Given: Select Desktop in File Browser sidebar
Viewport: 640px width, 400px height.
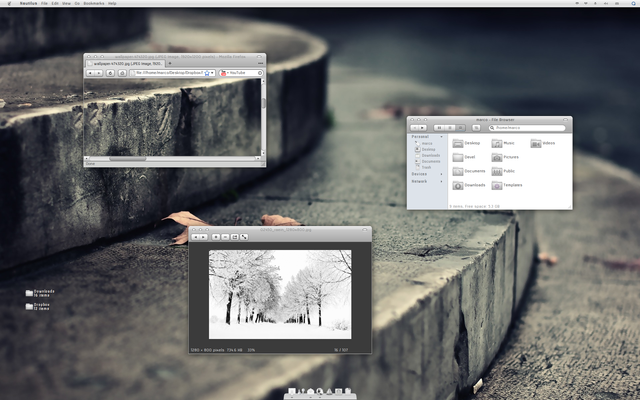Looking at the screenshot, I should coord(425,149).
